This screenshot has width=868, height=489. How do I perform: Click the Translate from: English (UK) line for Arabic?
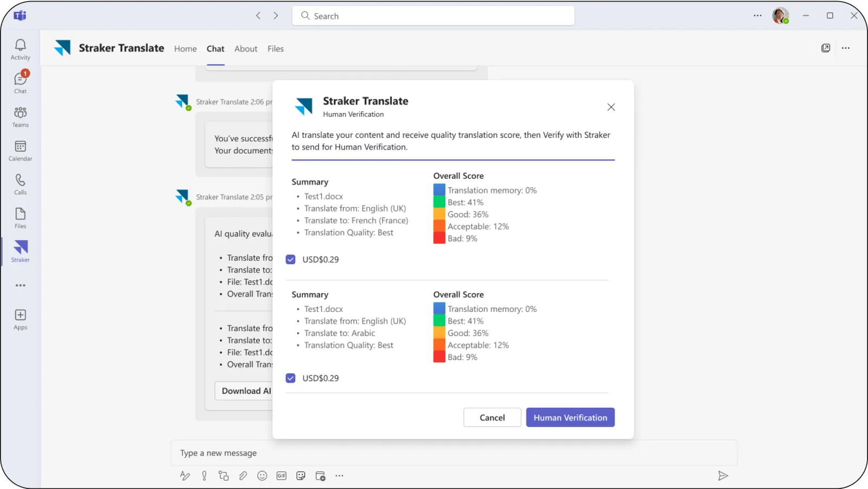pos(355,321)
